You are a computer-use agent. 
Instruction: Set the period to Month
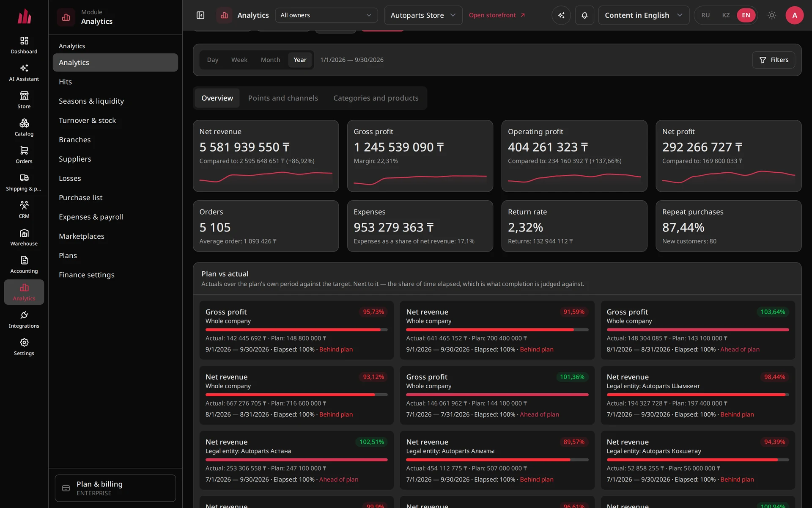click(x=270, y=60)
